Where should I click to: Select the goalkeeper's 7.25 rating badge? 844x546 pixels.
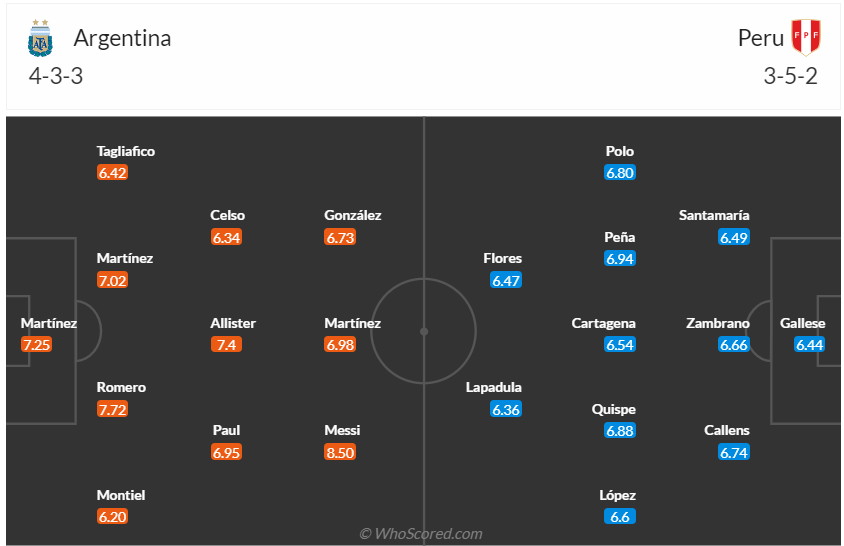point(36,344)
